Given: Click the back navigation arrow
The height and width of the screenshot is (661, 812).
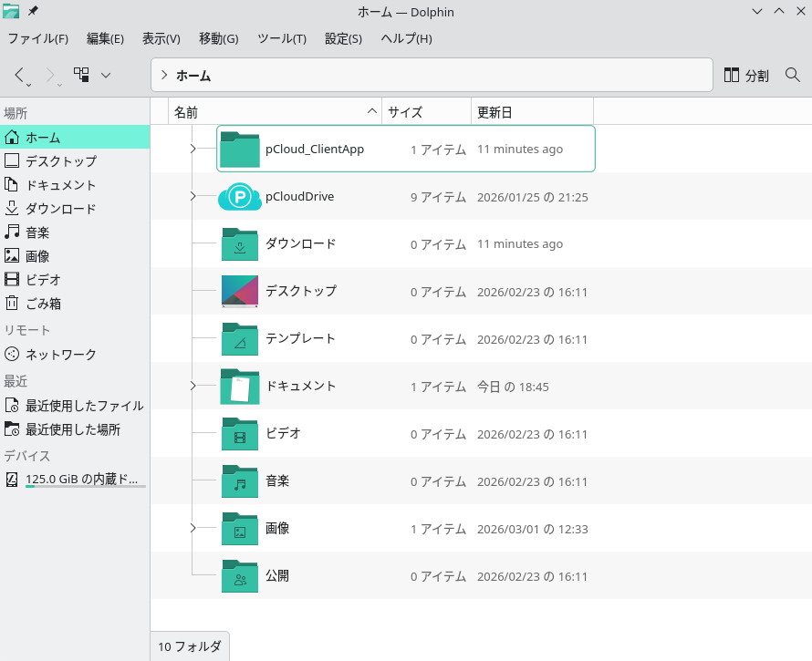Looking at the screenshot, I should (x=20, y=75).
